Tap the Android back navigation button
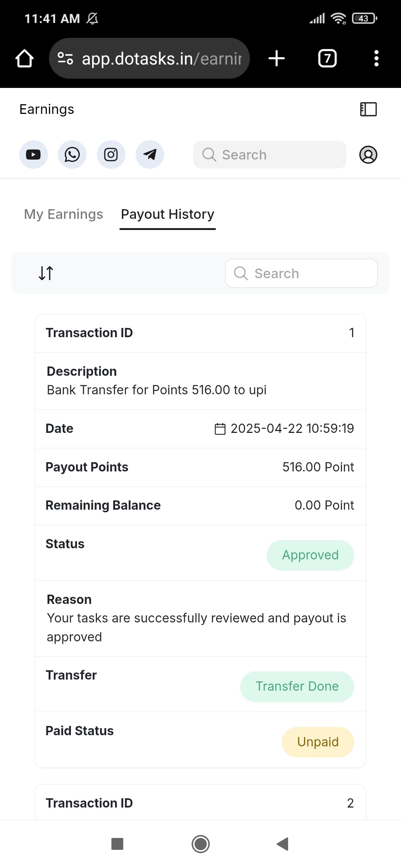This screenshot has width=401, height=868. (283, 844)
